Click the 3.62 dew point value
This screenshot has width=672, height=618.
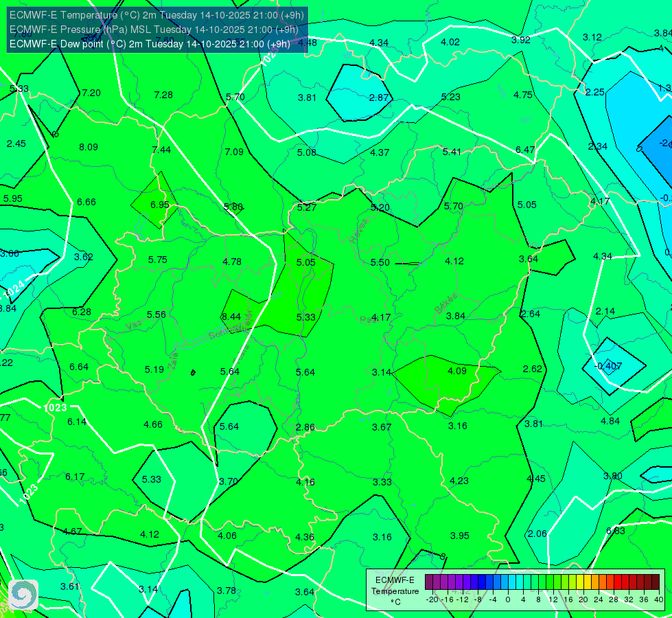click(84, 257)
